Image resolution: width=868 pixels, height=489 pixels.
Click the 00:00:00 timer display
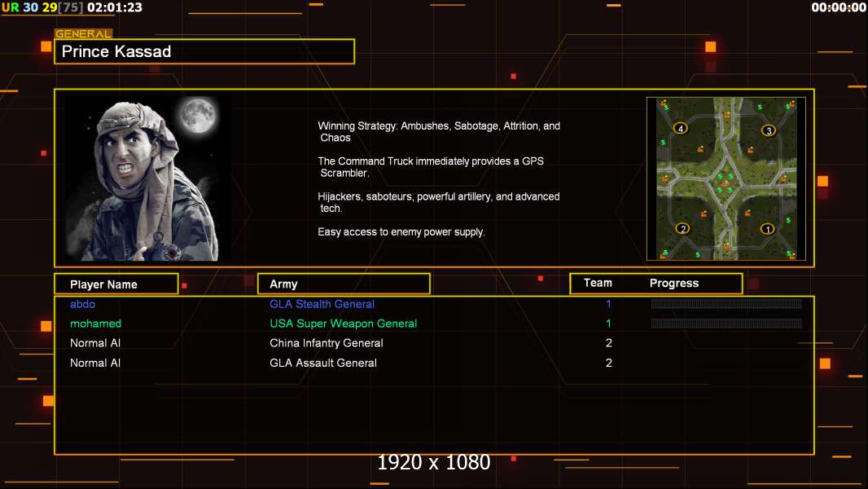pos(838,7)
